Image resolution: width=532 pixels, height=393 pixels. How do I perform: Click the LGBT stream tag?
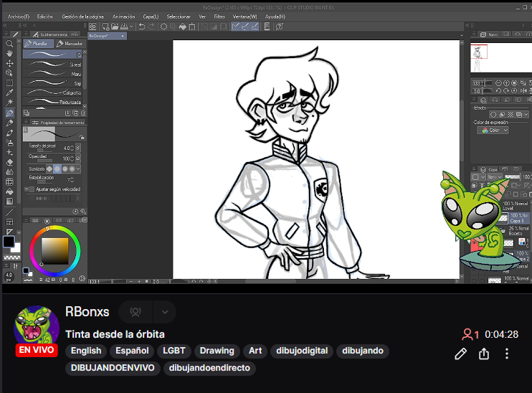pos(174,351)
